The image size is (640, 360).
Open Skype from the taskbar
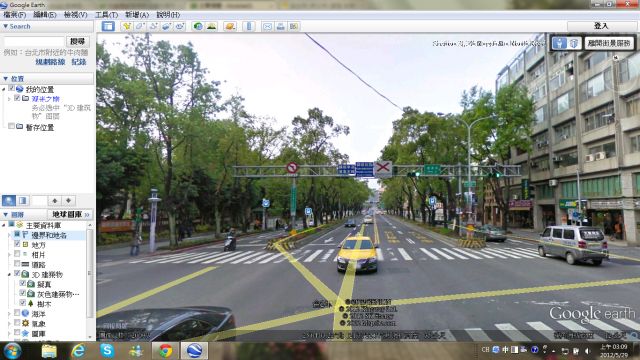(x=107, y=350)
